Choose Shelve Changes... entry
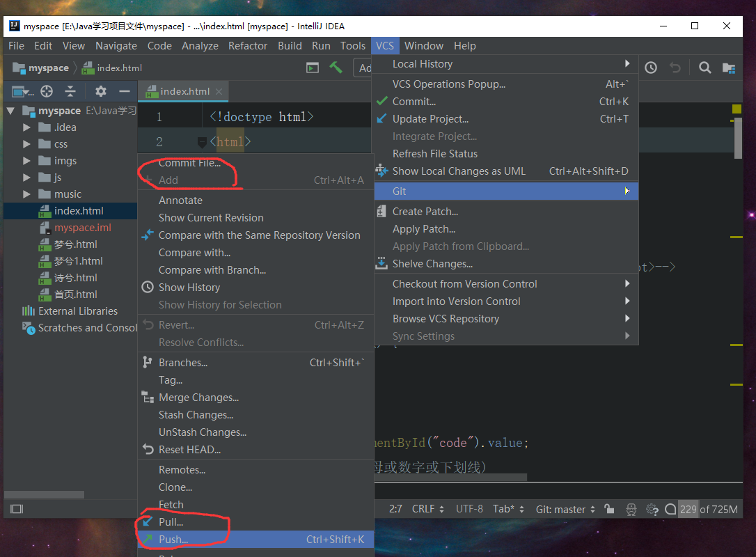 click(506, 263)
